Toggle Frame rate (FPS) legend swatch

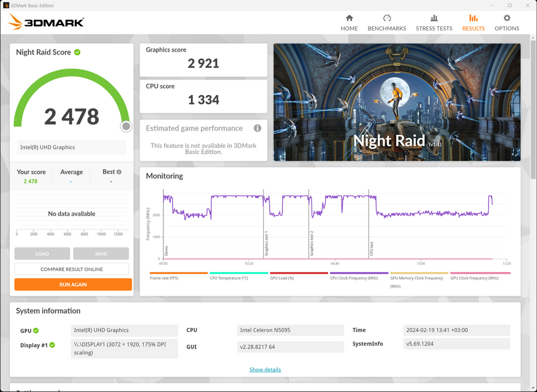(178, 273)
